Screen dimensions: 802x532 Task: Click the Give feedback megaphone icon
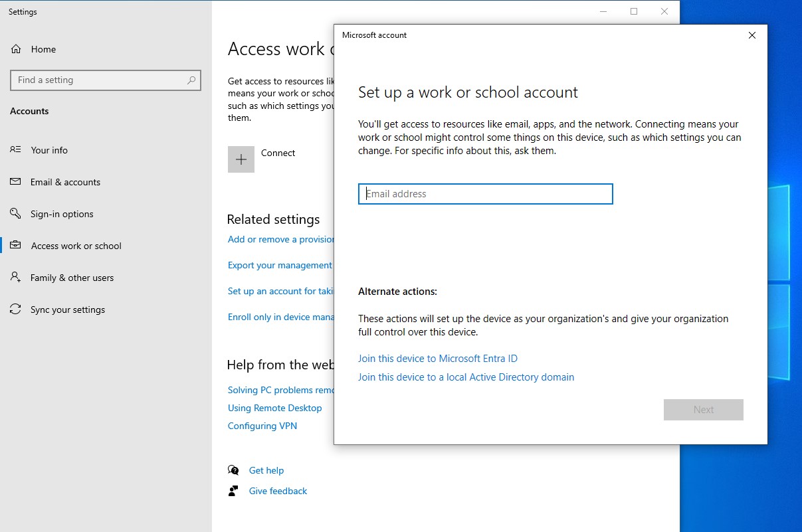coord(234,491)
